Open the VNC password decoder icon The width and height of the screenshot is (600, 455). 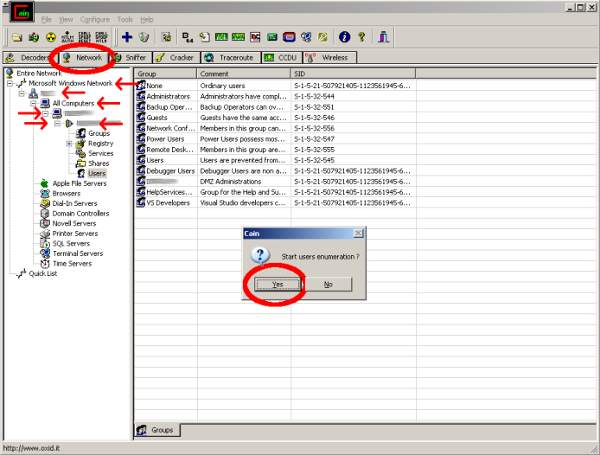(255, 37)
